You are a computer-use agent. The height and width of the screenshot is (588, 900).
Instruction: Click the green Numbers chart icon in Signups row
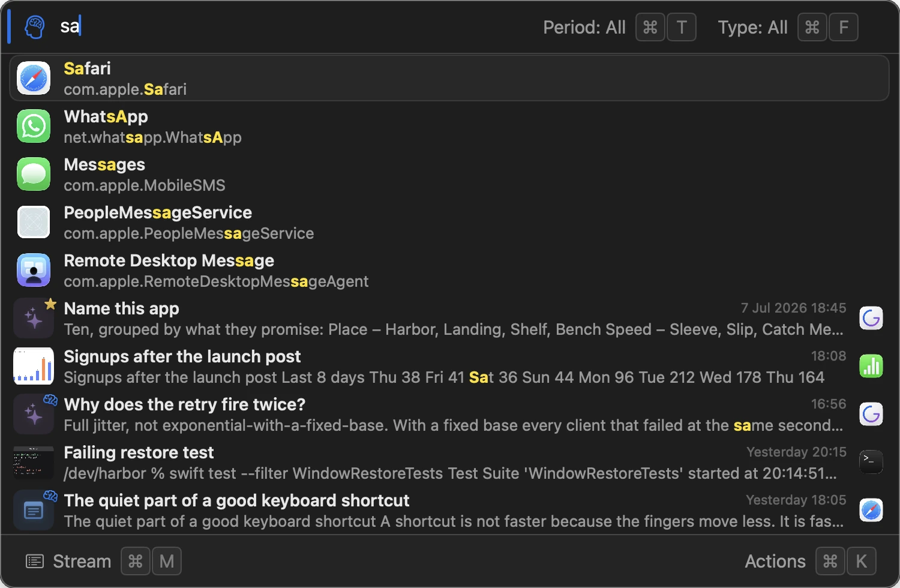click(x=871, y=366)
